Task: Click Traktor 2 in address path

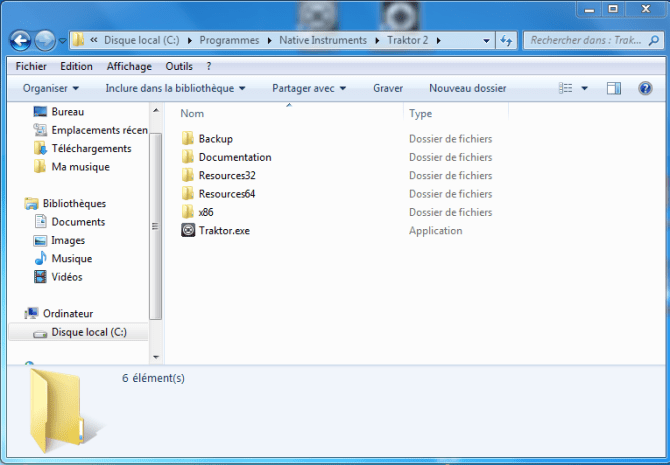Action: pyautogui.click(x=408, y=40)
